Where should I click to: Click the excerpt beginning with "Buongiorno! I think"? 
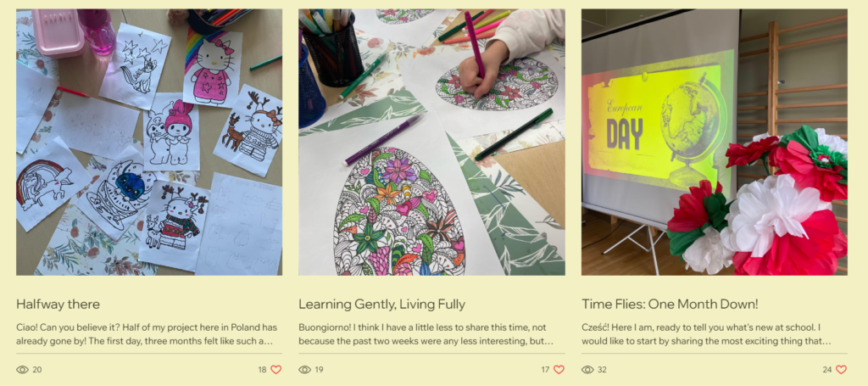click(x=426, y=334)
